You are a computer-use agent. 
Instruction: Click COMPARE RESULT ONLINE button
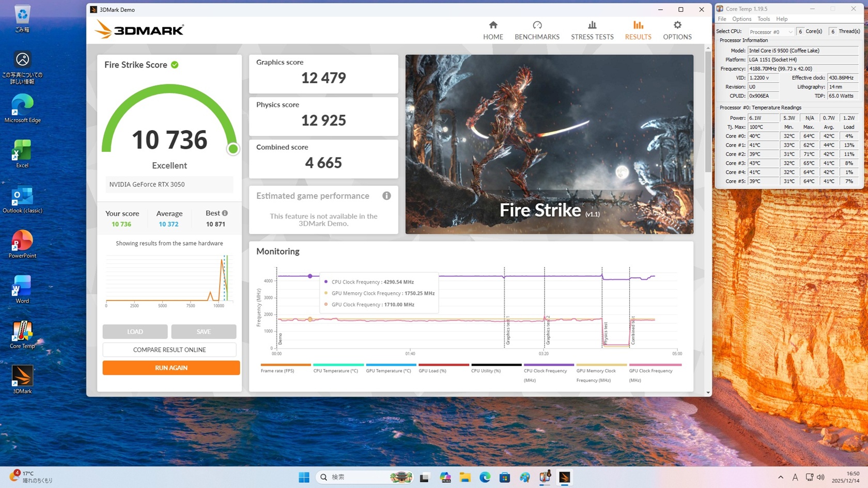pyautogui.click(x=169, y=350)
